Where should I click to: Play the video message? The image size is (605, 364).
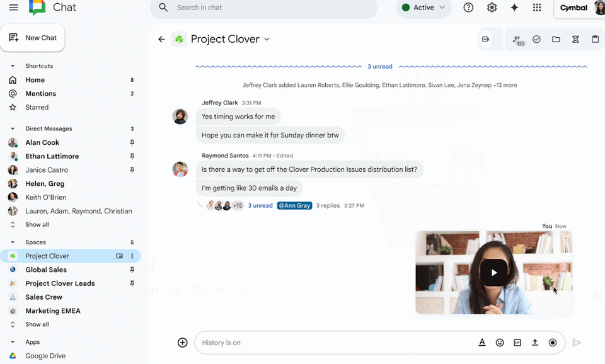coord(494,272)
